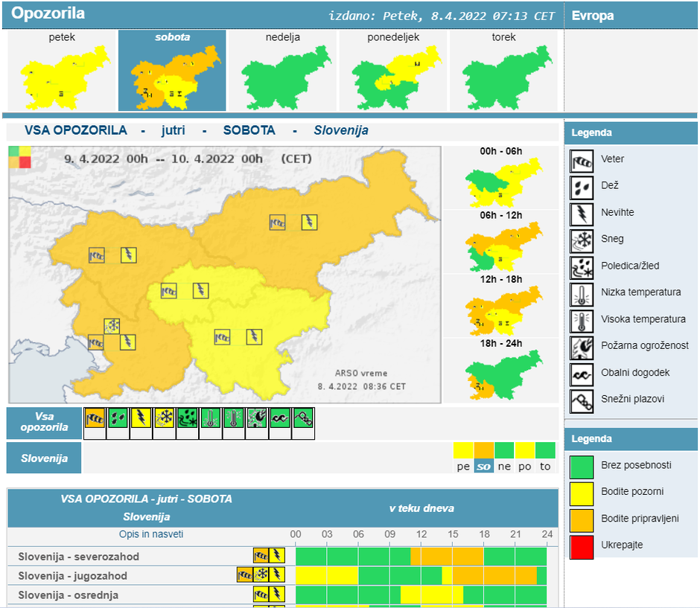Select the fire danger icon in the filter row below the map
The image size is (700, 608).
point(257,419)
